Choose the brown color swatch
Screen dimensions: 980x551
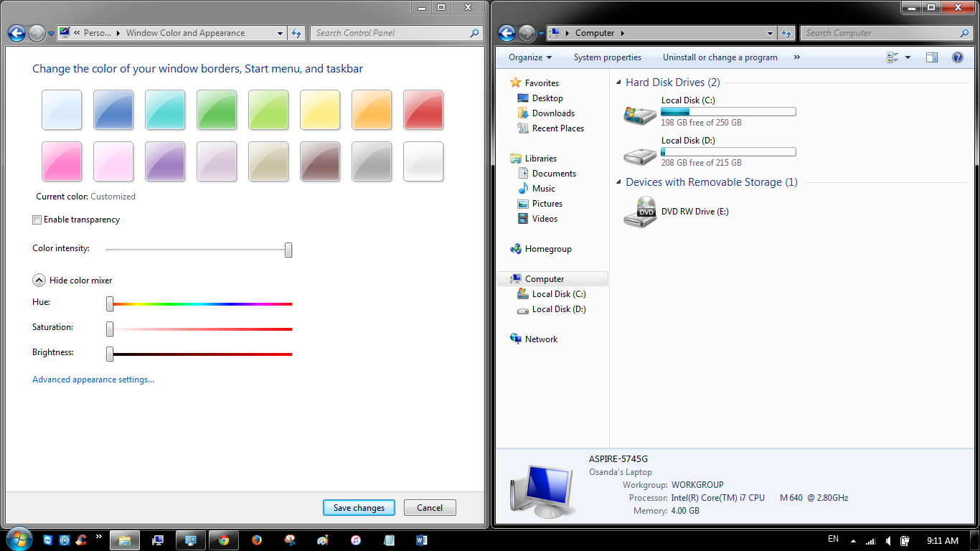click(x=320, y=161)
